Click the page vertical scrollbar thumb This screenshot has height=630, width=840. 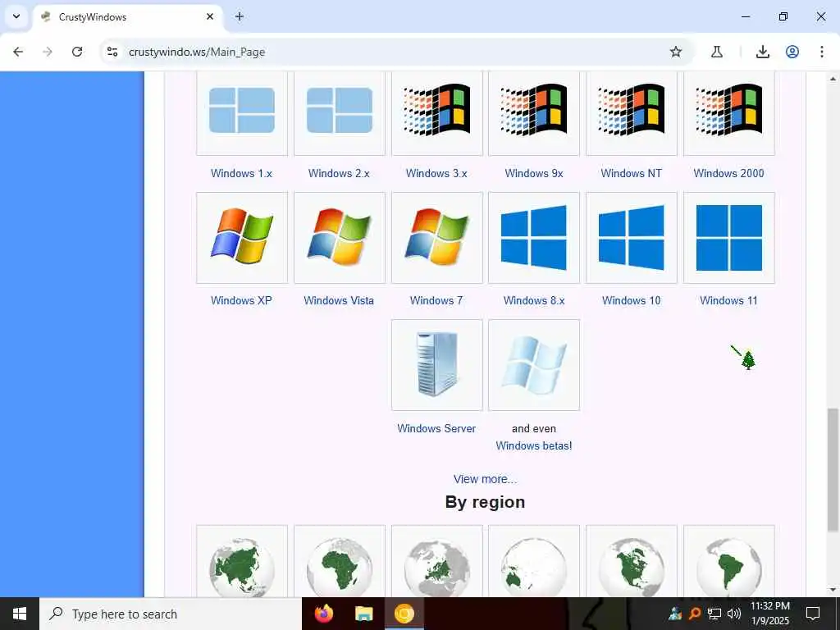point(833,470)
